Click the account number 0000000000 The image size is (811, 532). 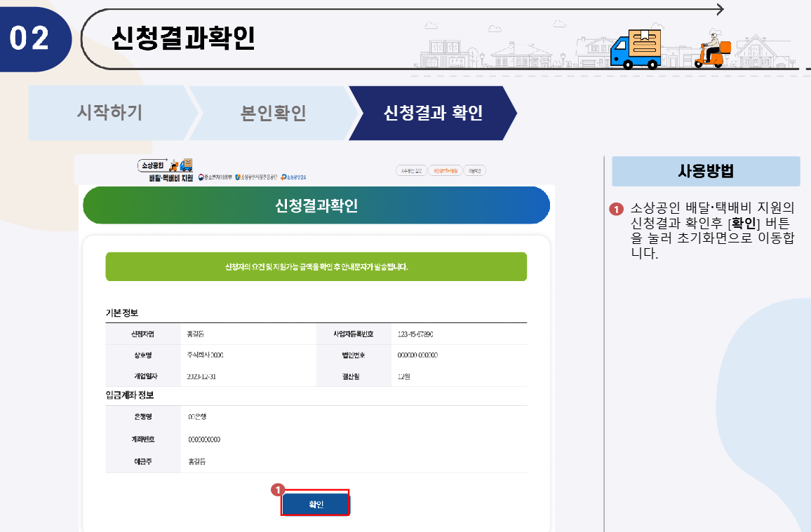click(x=204, y=439)
